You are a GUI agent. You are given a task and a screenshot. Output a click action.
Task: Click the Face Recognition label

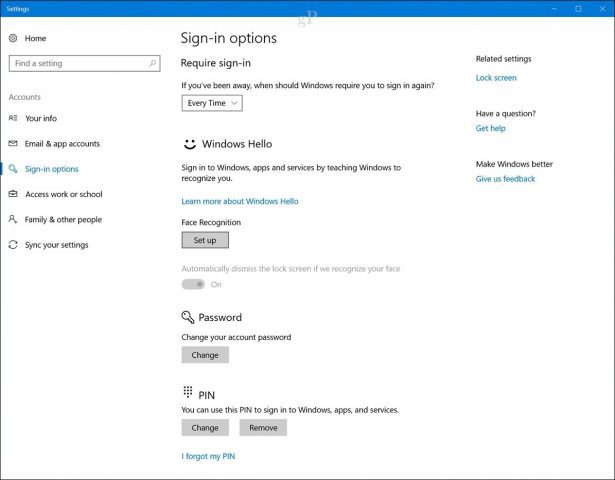point(211,222)
